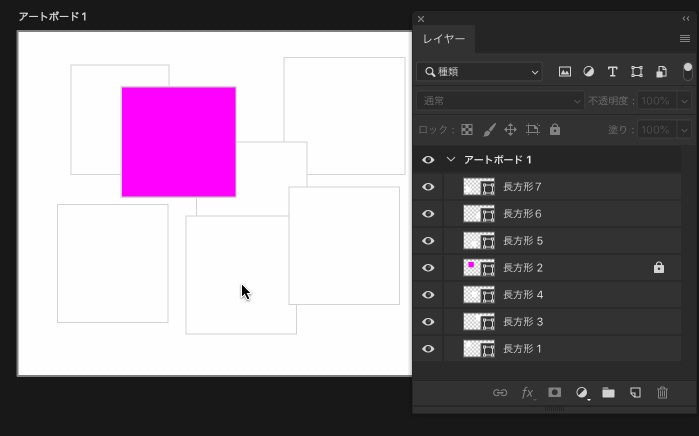699x436 pixels.
Task: Lock artboard auto-nesting icon
Action: (x=533, y=130)
